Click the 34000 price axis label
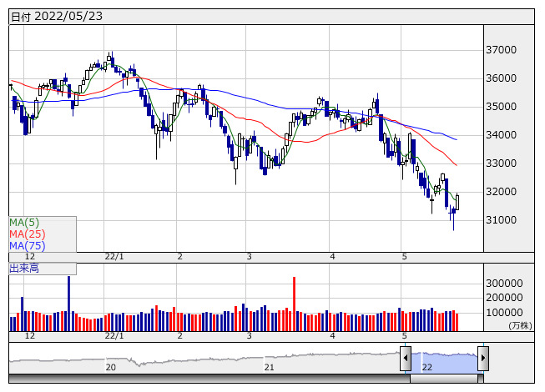This screenshot has width=545, height=392. [x=501, y=135]
